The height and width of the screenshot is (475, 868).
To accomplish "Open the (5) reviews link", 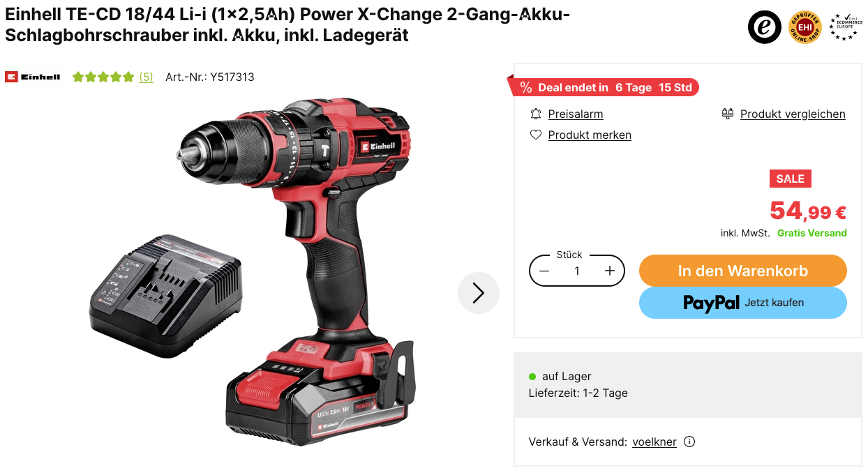I will (146, 77).
